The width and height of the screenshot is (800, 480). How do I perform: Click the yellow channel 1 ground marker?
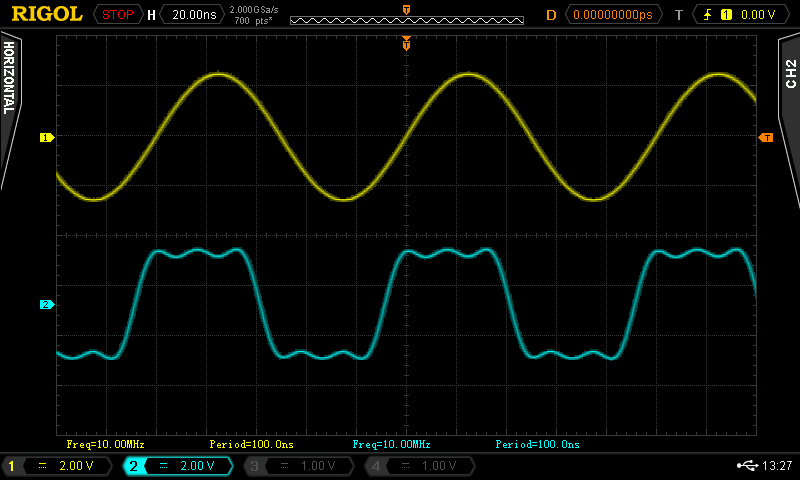click(x=46, y=137)
